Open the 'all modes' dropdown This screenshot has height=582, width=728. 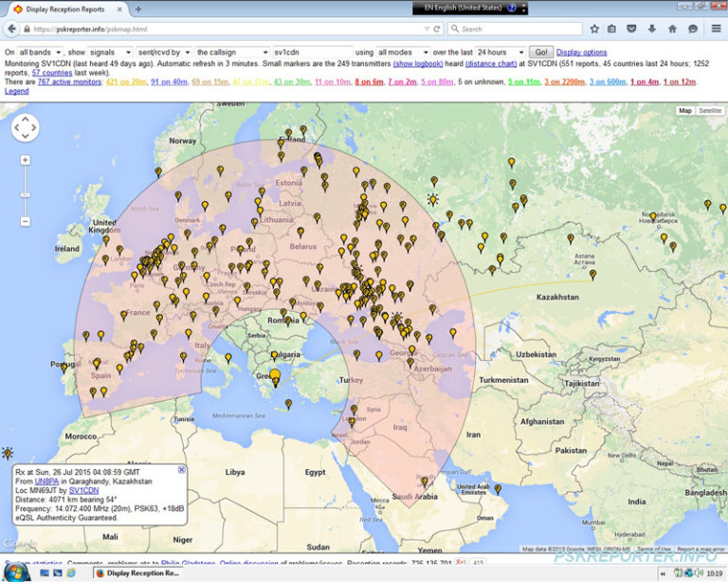click(x=402, y=52)
